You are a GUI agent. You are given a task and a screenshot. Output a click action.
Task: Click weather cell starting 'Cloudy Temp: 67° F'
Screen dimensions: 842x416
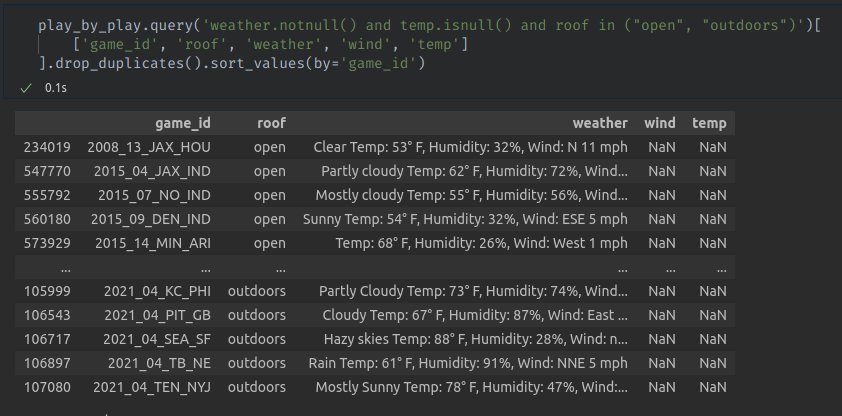[475, 315]
